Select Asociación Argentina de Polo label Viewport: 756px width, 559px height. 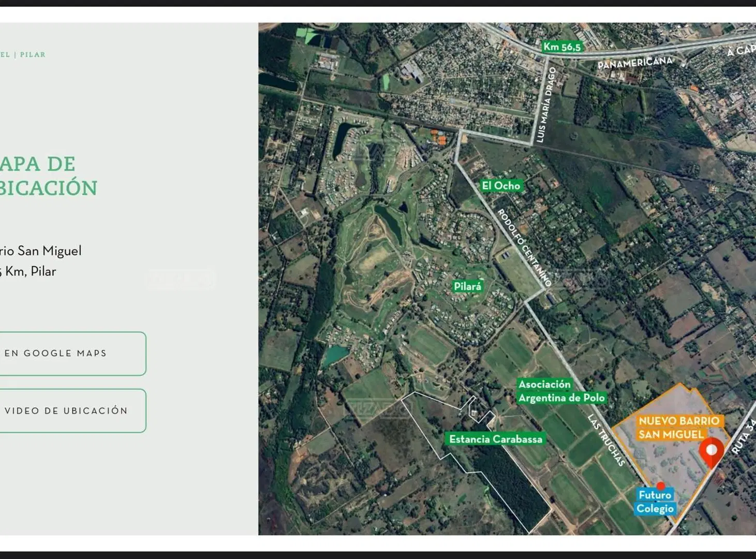[x=561, y=391]
